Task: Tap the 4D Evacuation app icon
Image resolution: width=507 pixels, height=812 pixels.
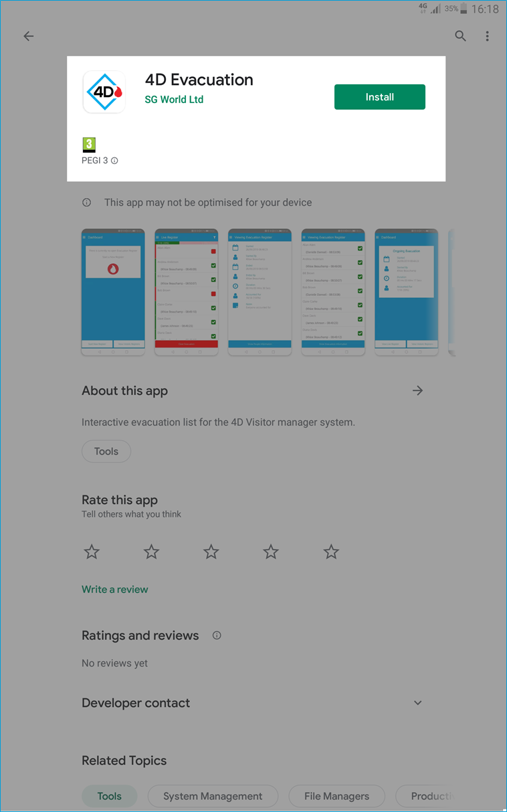Action: point(104,92)
